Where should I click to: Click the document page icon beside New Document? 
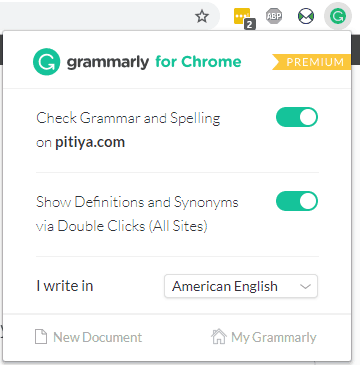41,337
